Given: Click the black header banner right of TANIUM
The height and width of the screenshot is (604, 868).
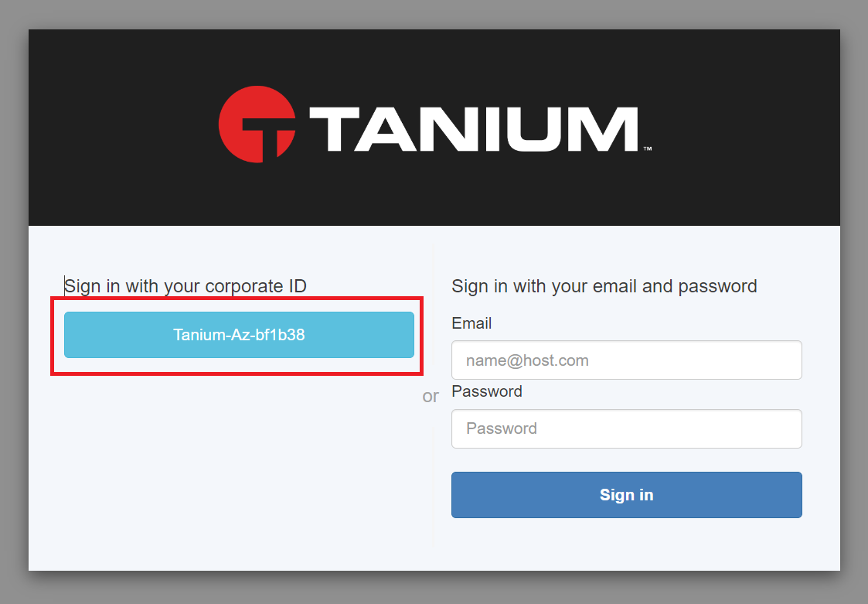Looking at the screenshot, I should click(750, 128).
